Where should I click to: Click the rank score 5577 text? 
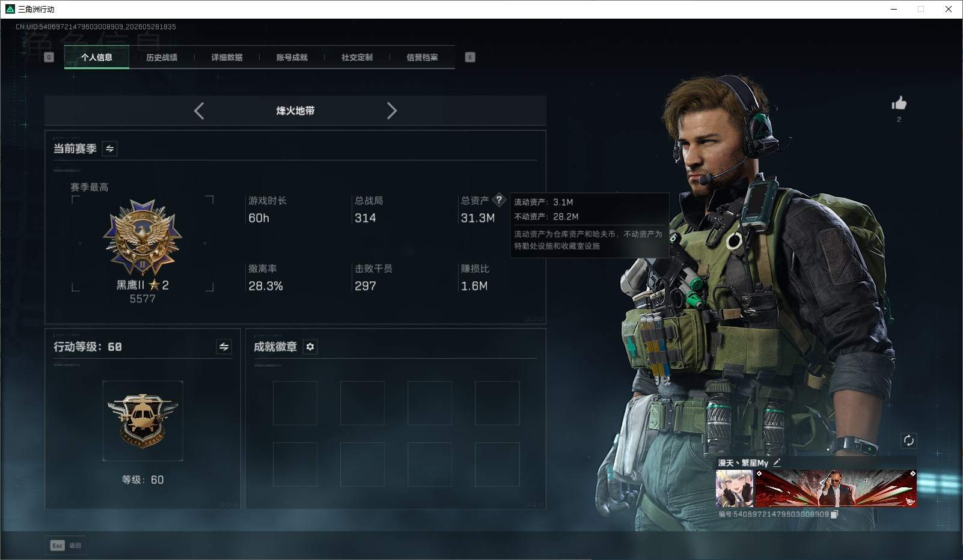click(x=142, y=299)
